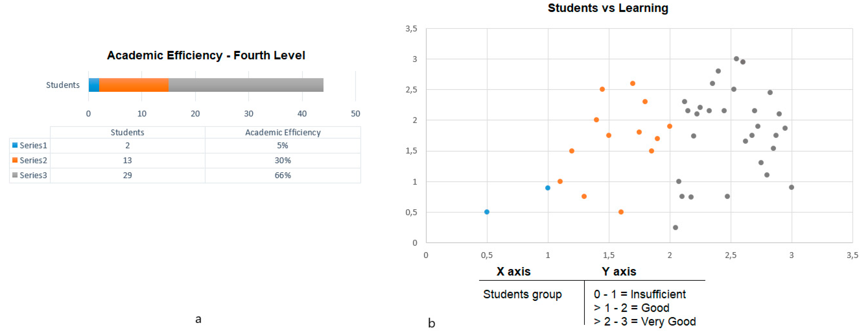Click the 'Students vs Learning' chart title
The width and height of the screenshot is (868, 333).
click(x=608, y=8)
